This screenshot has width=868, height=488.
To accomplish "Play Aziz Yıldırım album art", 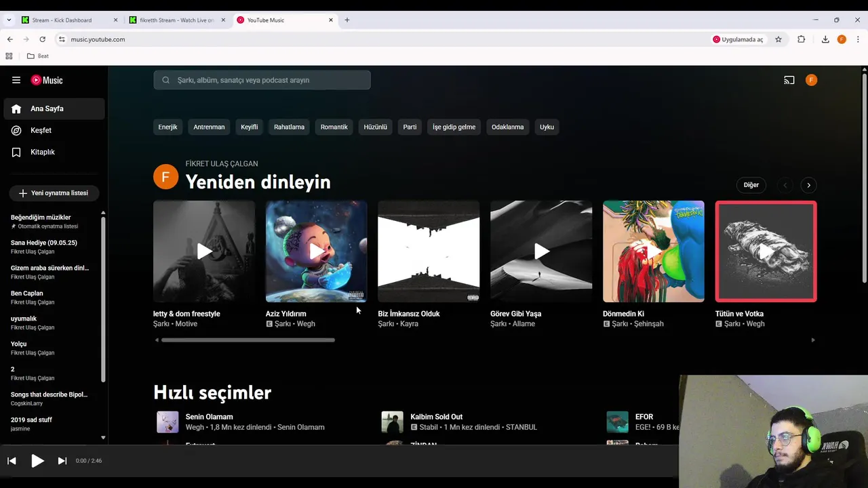I will (317, 251).
